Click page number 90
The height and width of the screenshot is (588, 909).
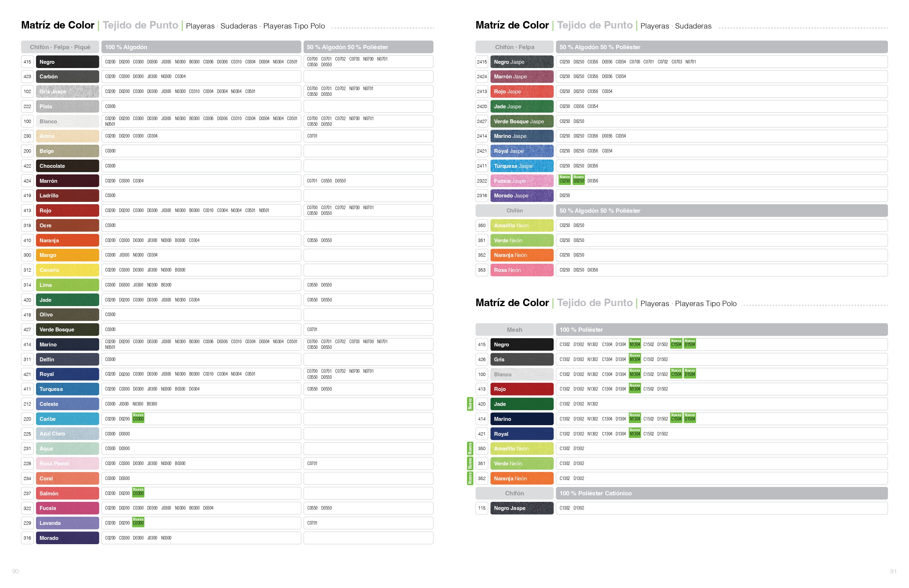15,572
